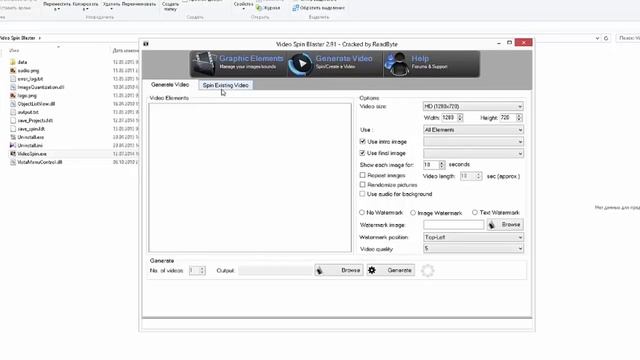Enable Use audio for background checkbox
Image resolution: width=640 pixels, height=360 pixels.
[x=362, y=194]
